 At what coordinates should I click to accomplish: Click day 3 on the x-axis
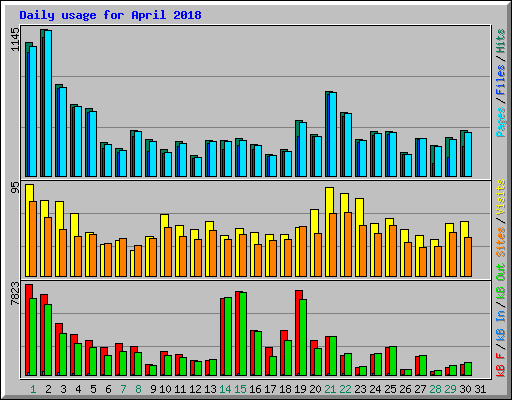click(x=63, y=389)
